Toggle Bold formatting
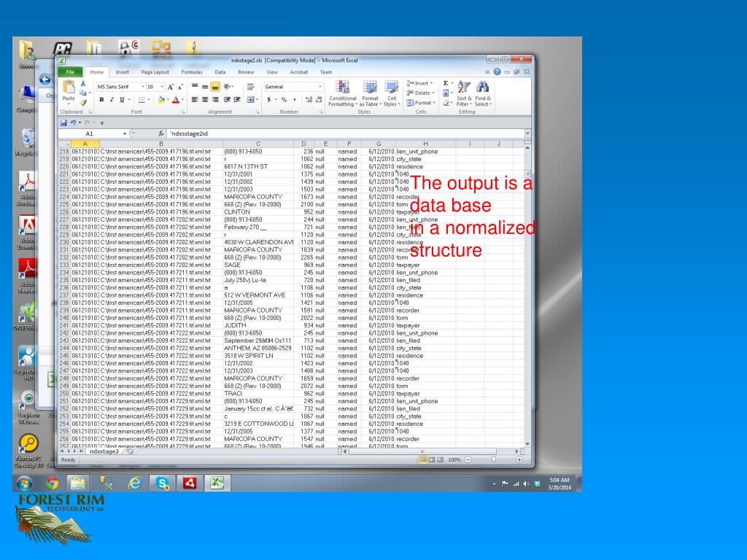The image size is (747, 560). click(x=101, y=99)
